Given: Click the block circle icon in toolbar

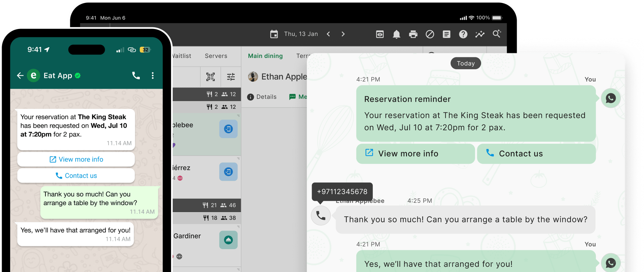Looking at the screenshot, I should coord(430,34).
